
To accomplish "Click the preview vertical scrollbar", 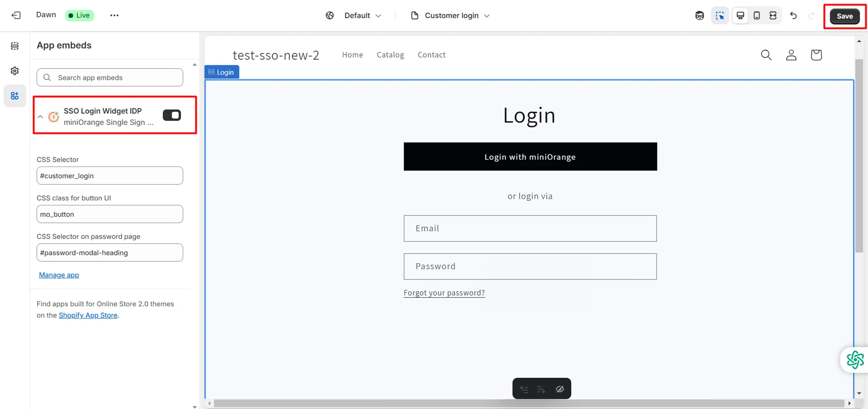I will (859, 155).
